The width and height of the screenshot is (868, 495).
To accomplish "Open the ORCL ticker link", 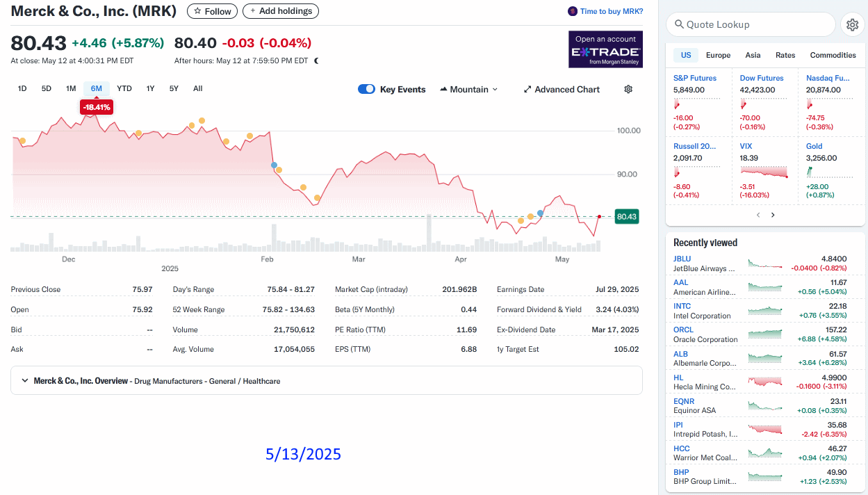I will point(684,330).
